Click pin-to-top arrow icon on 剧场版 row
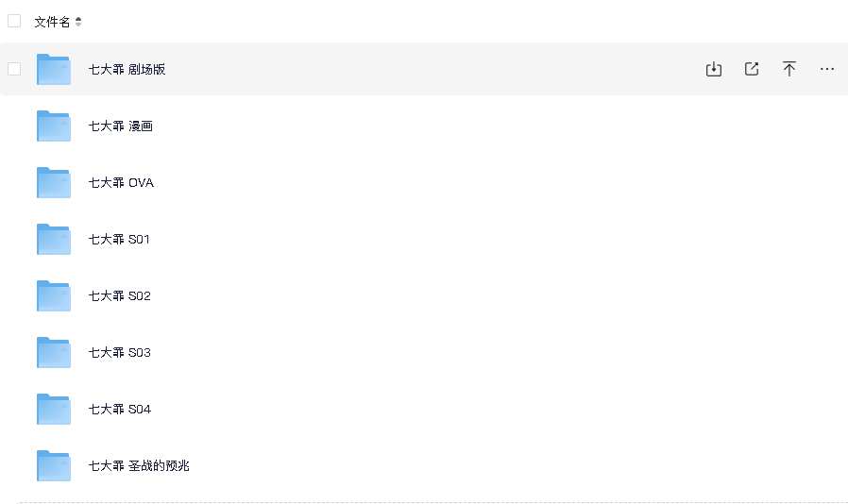 coord(789,69)
